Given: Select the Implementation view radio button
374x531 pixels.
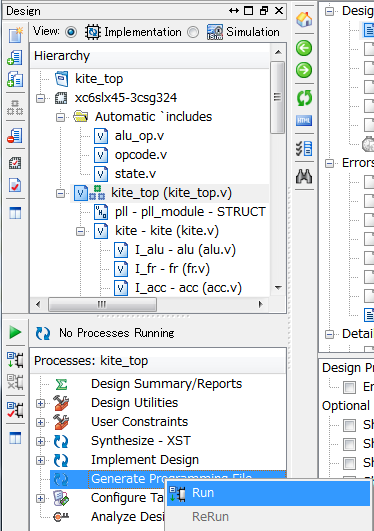Looking at the screenshot, I should pos(71,32).
